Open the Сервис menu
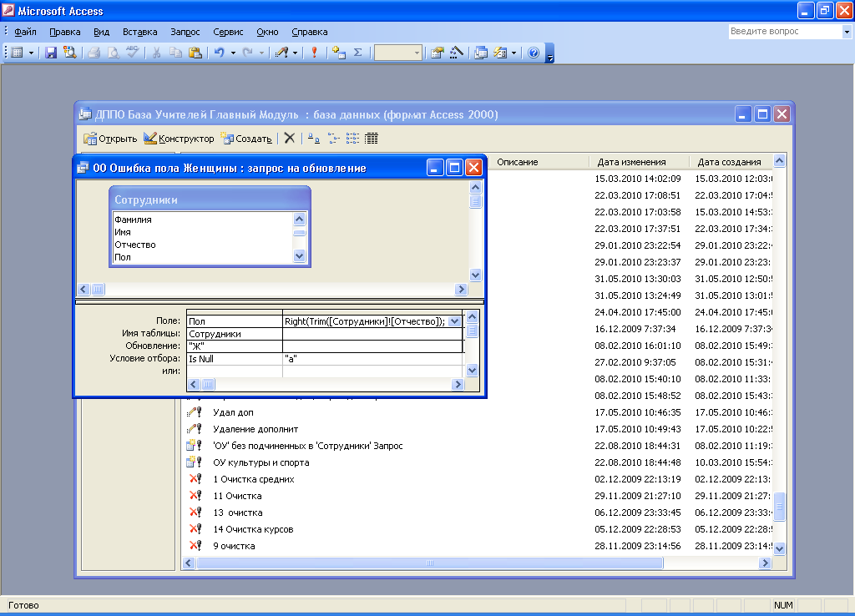The image size is (855, 616). coord(228,32)
